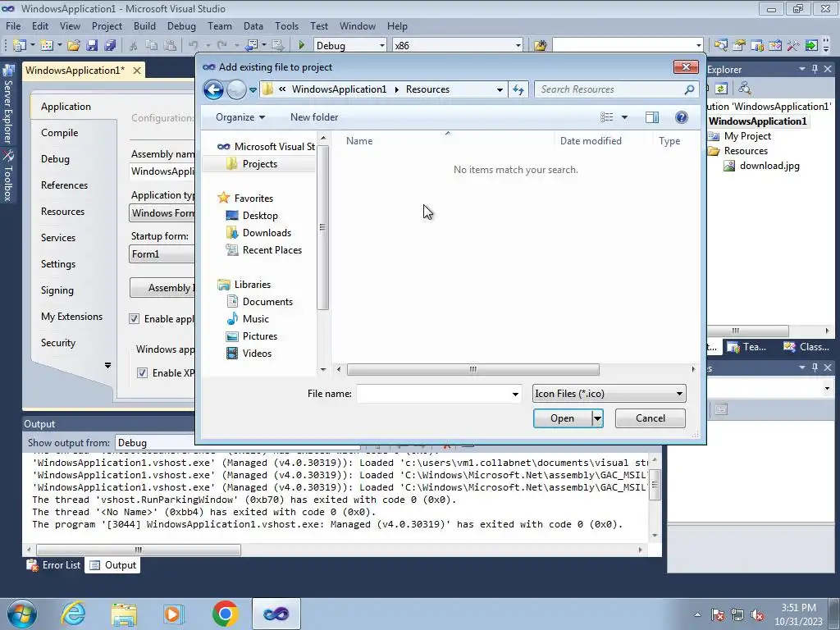Viewport: 840px width, 630px height.
Task: Click the Search Resources input field
Action: tap(610, 89)
